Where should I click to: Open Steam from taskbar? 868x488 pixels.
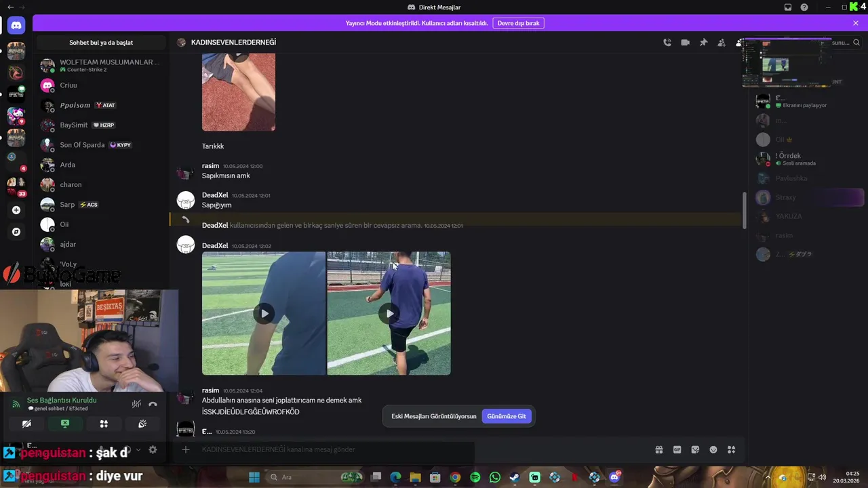[x=515, y=477]
